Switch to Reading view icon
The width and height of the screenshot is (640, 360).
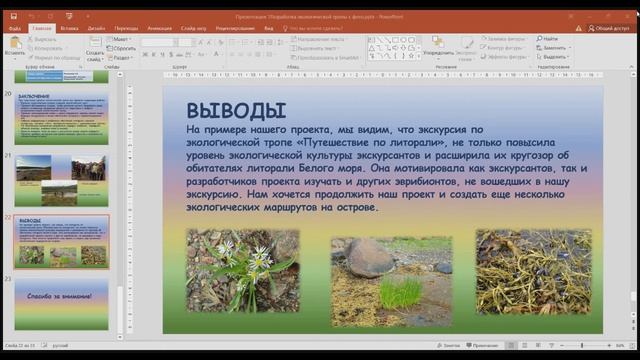point(538,345)
